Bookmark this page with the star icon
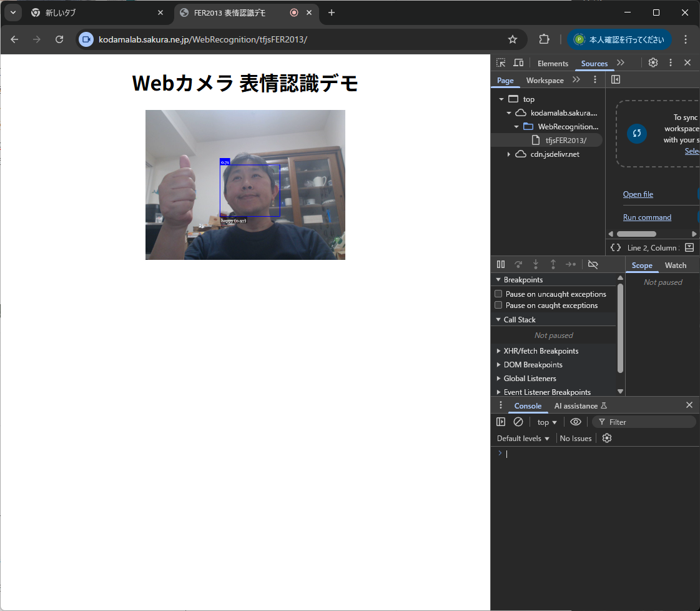The height and width of the screenshot is (611, 700). (513, 39)
